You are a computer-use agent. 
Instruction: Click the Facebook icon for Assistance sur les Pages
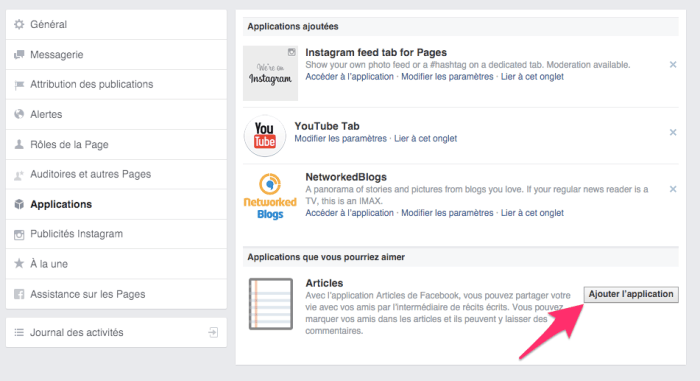[19, 294]
